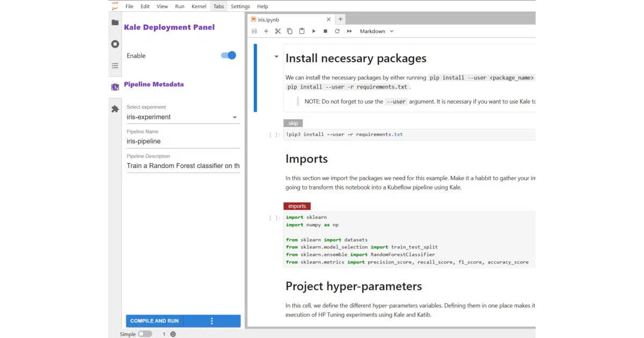Open the Help menu
Screen dimensions: 644x338
tap(262, 6)
